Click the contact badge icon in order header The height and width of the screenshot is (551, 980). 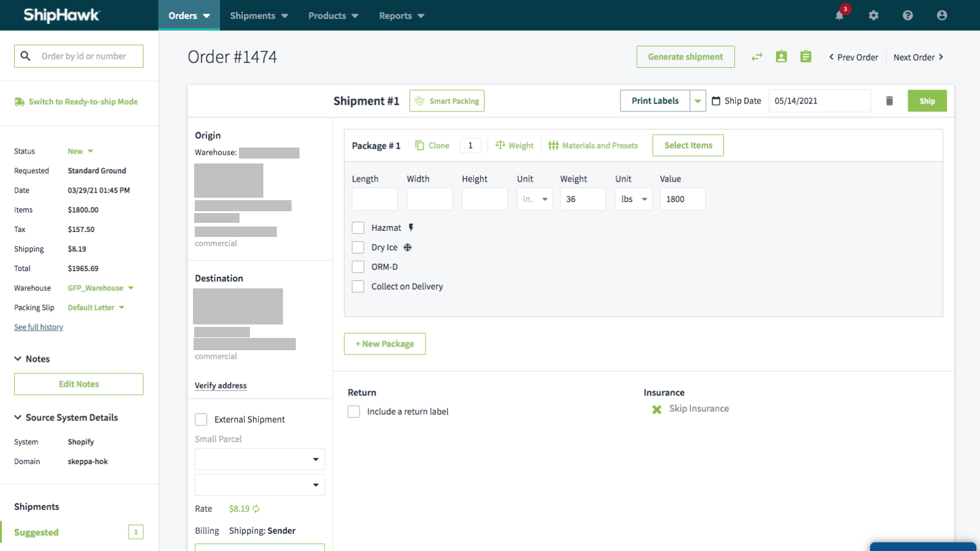782,57
